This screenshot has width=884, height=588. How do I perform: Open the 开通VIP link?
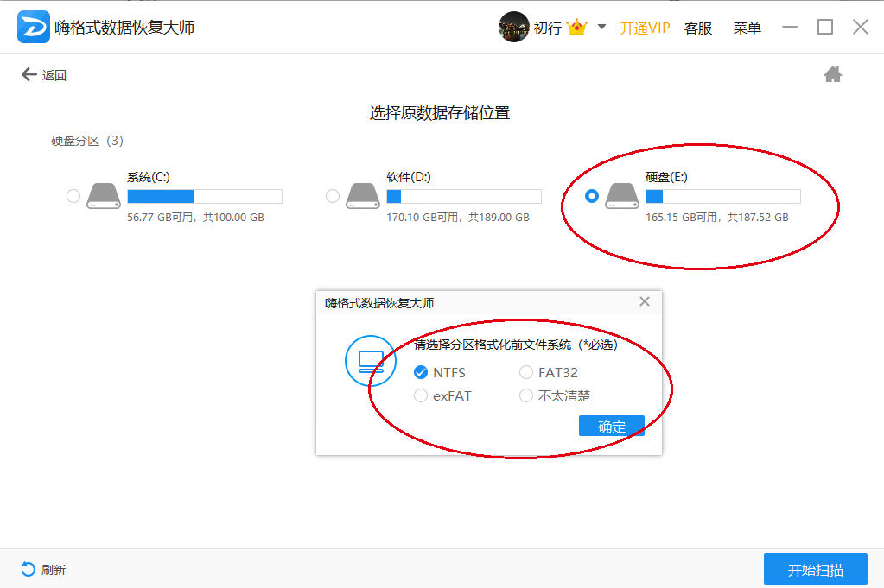(645, 28)
